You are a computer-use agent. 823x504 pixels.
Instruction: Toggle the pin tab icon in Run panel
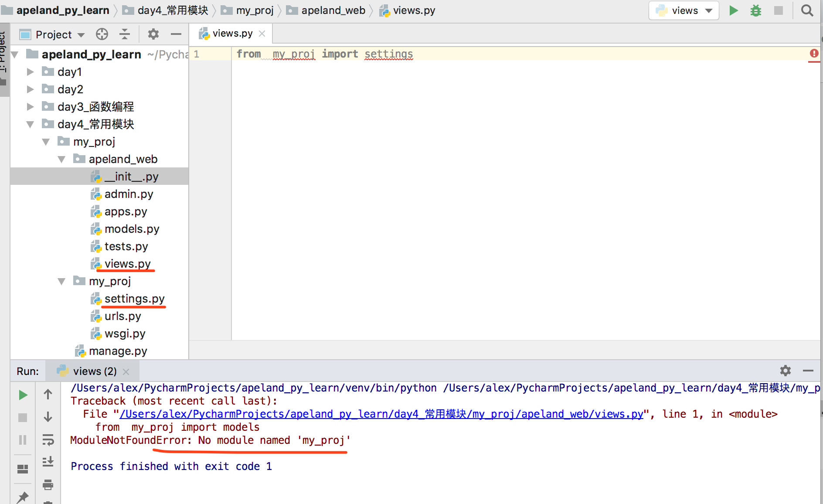tap(23, 497)
